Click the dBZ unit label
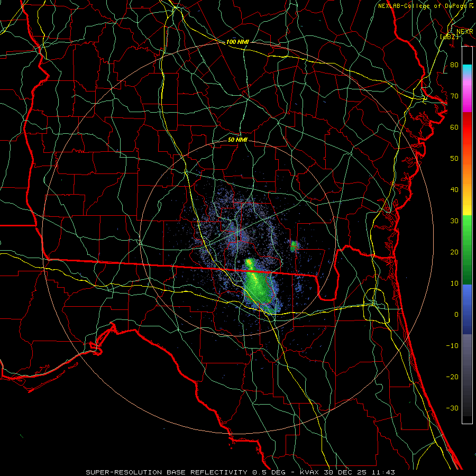Image resolution: width=476 pixels, height=476 pixels. point(449,36)
